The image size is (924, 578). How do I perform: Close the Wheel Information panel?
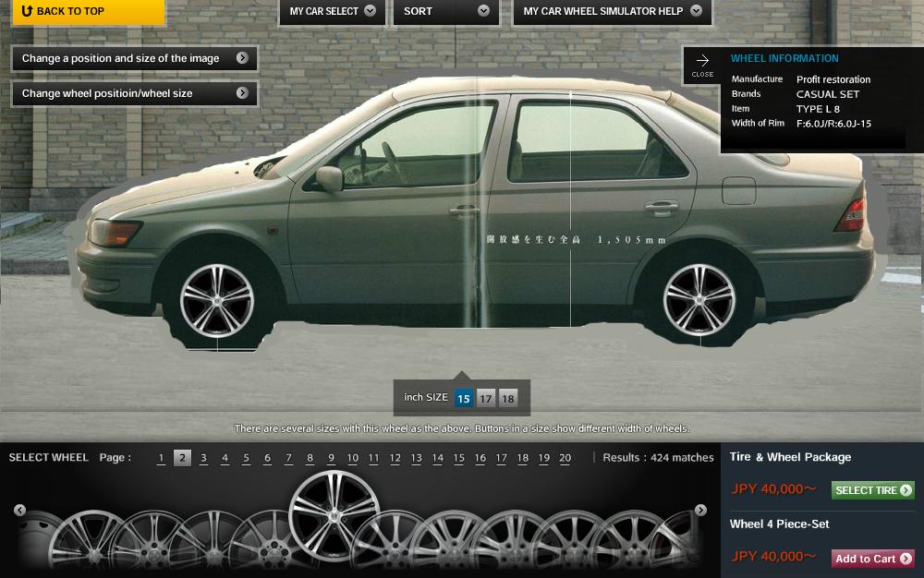pyautogui.click(x=702, y=66)
